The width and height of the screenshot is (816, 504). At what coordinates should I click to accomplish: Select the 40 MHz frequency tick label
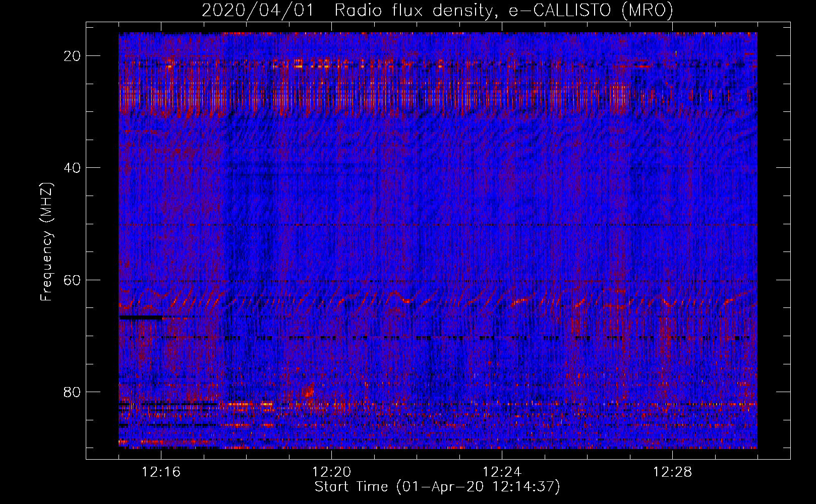coord(73,168)
